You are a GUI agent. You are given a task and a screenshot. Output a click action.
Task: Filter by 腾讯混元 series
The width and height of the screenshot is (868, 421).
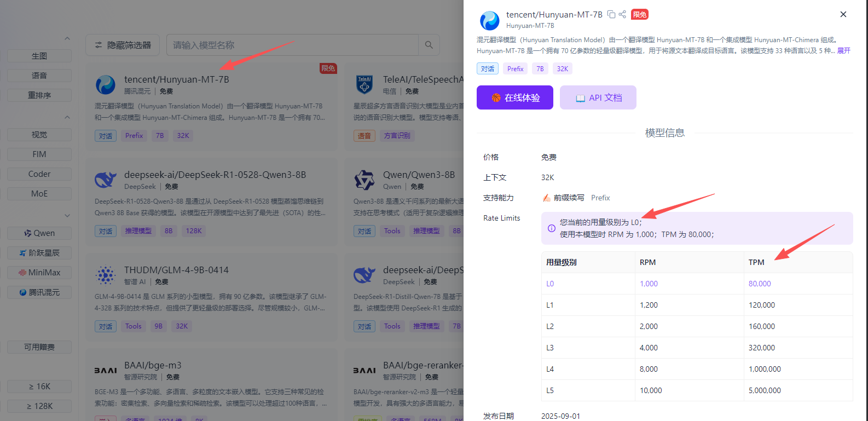pyautogui.click(x=39, y=292)
